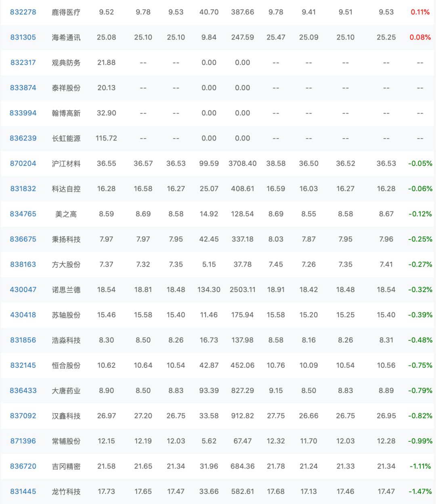The height and width of the screenshot is (504, 436).
Task: Select stock name 沪江材料
Action: pyautogui.click(x=66, y=164)
